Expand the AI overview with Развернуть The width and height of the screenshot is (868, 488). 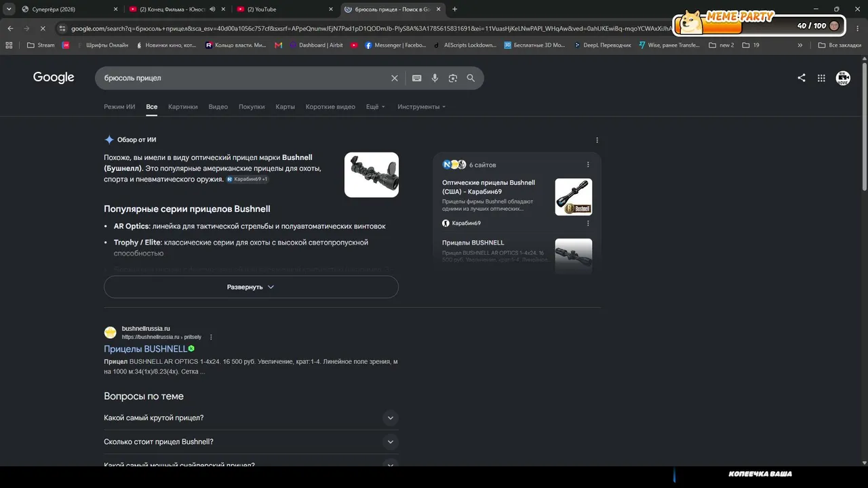click(x=251, y=287)
